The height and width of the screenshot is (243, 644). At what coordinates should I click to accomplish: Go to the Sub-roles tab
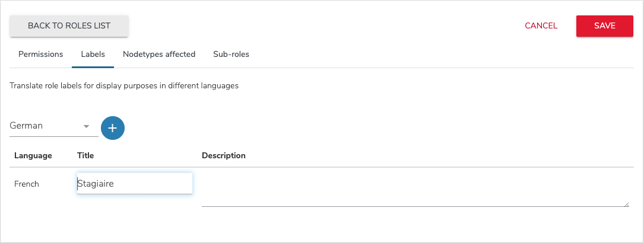click(231, 55)
